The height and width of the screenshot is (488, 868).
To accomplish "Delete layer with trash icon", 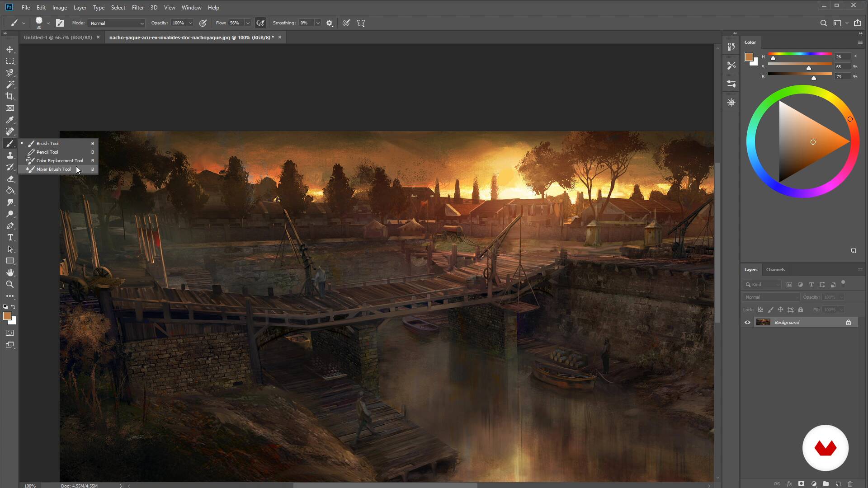I will 850,483.
